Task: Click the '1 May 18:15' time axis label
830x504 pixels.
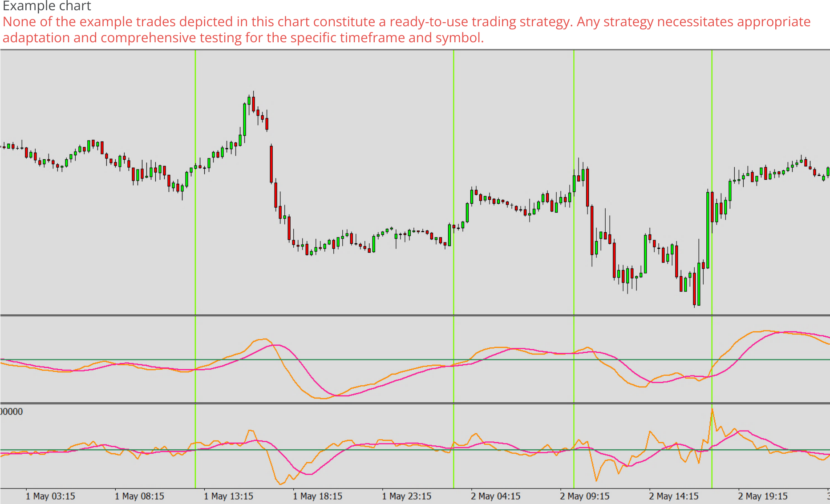Action: pyautogui.click(x=317, y=496)
